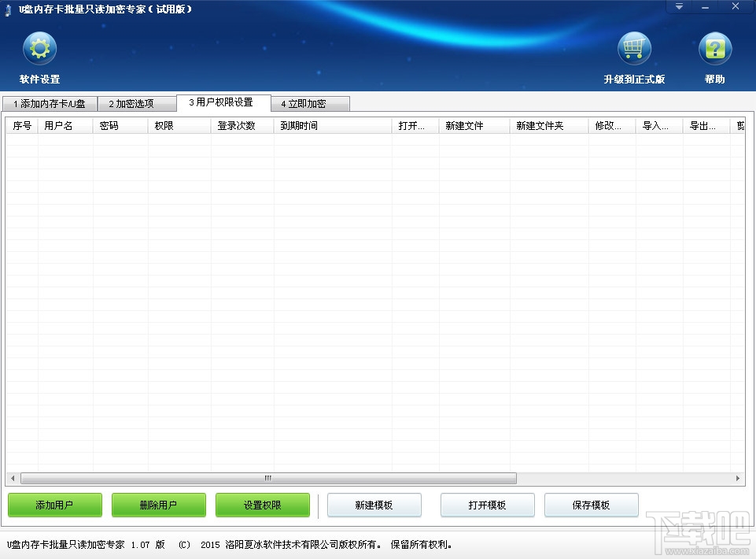This screenshot has width=756, height=559.
Task: Switch to the 4立即加密 tab
Action: 310,103
